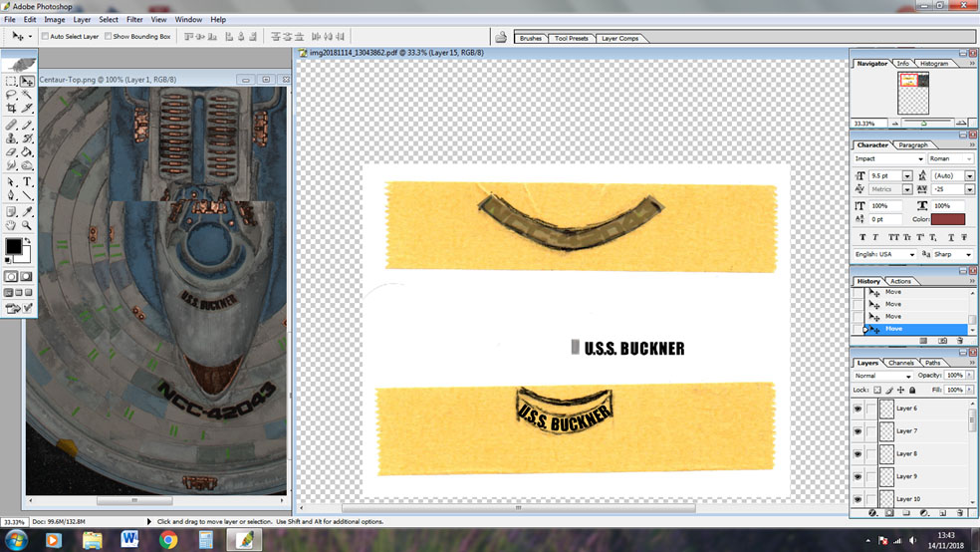The width and height of the screenshot is (980, 552).
Task: Click the foreground color swatch
Action: click(13, 246)
